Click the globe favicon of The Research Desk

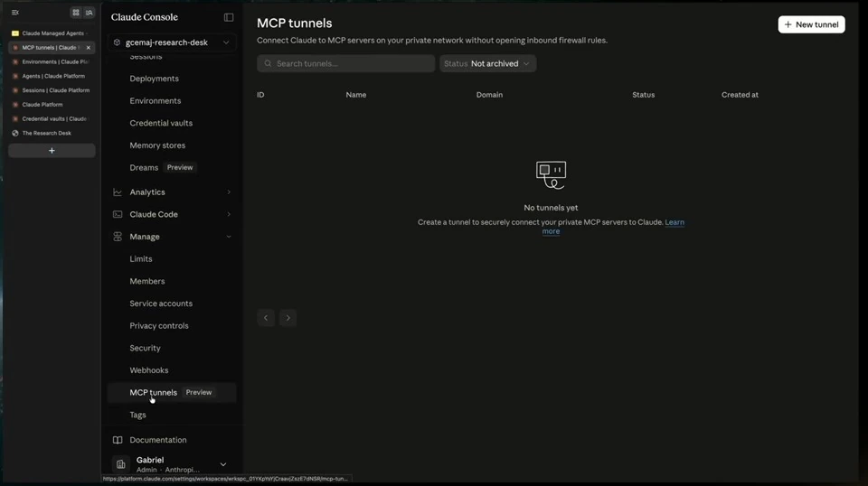[15, 134]
